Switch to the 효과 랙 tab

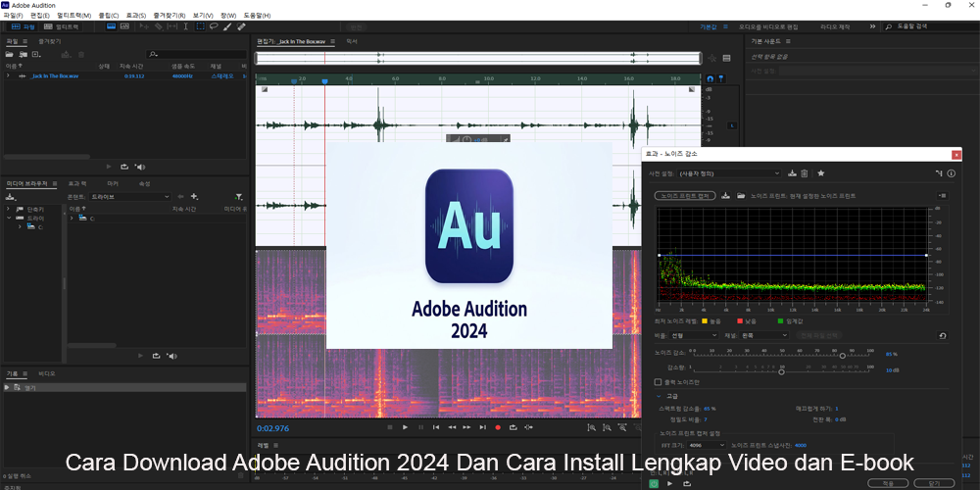click(77, 184)
